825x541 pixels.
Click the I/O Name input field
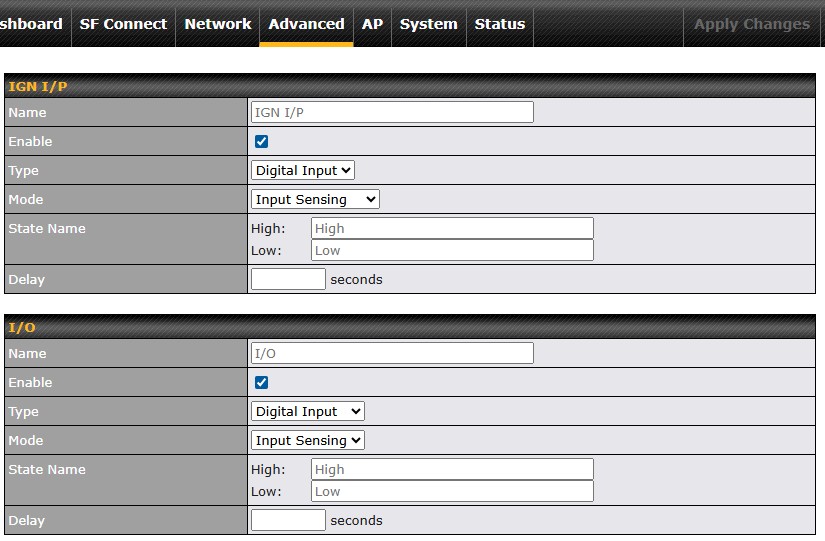(x=392, y=354)
